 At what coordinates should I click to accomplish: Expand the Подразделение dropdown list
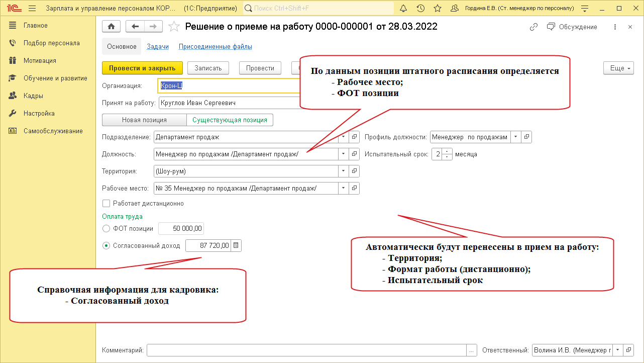coord(344,137)
